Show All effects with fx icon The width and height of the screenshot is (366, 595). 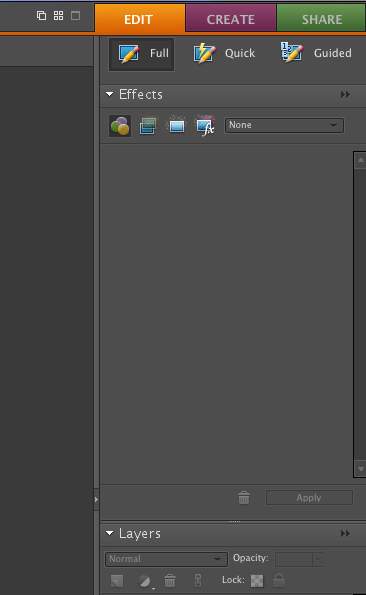point(205,126)
